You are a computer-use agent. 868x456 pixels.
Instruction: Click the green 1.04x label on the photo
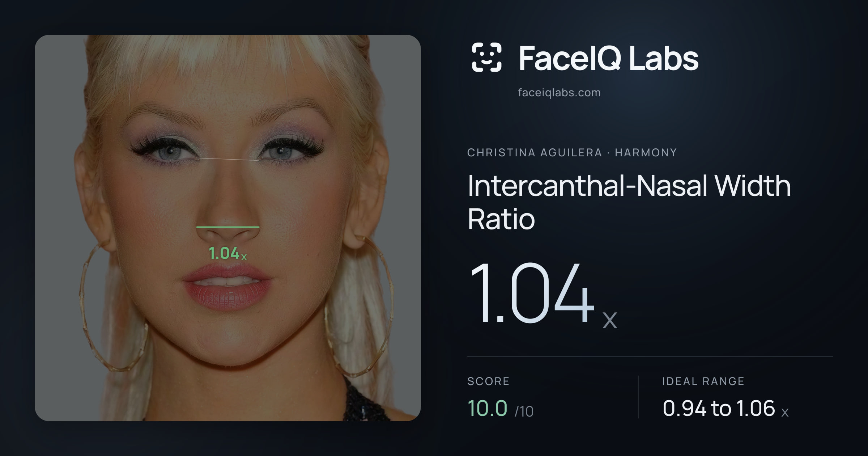[x=228, y=253]
